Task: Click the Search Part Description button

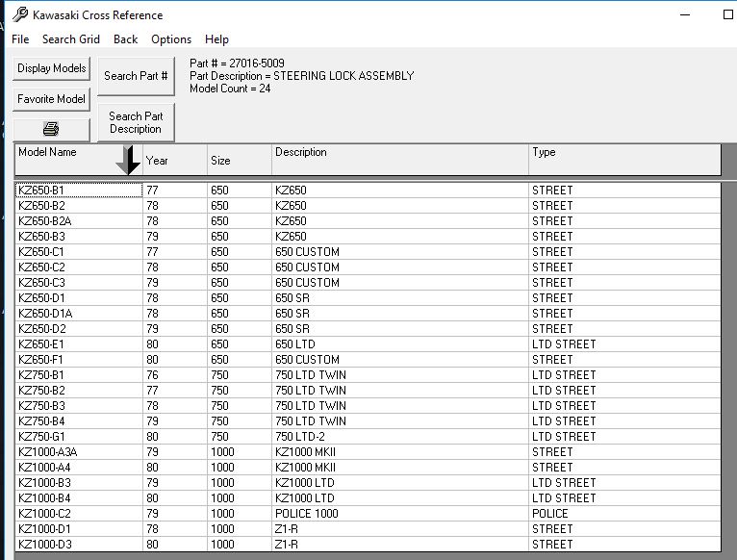Action: click(136, 122)
